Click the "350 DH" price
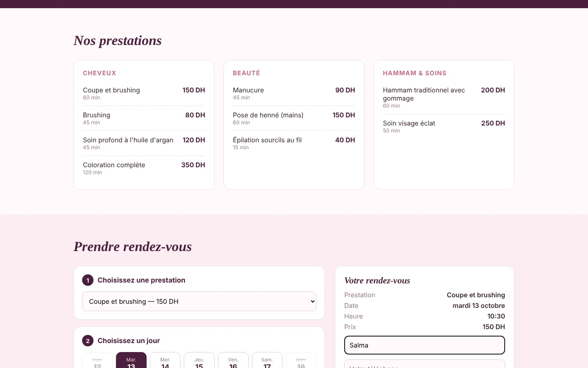The width and height of the screenshot is (588, 368). 193,165
